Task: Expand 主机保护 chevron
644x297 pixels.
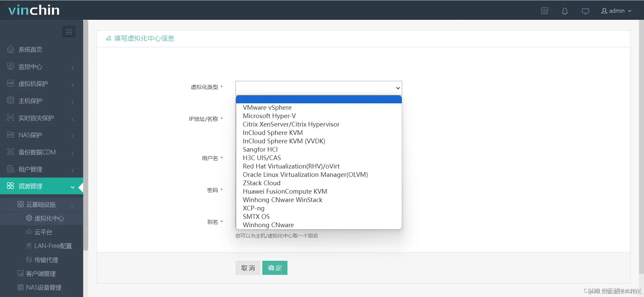Action: pyautogui.click(x=73, y=102)
